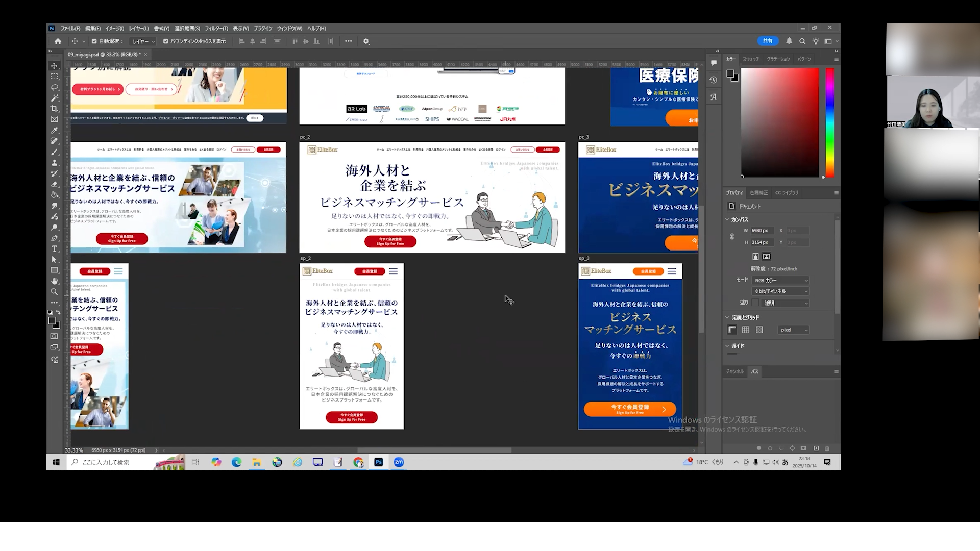Collapse the カンバス section

click(727, 219)
